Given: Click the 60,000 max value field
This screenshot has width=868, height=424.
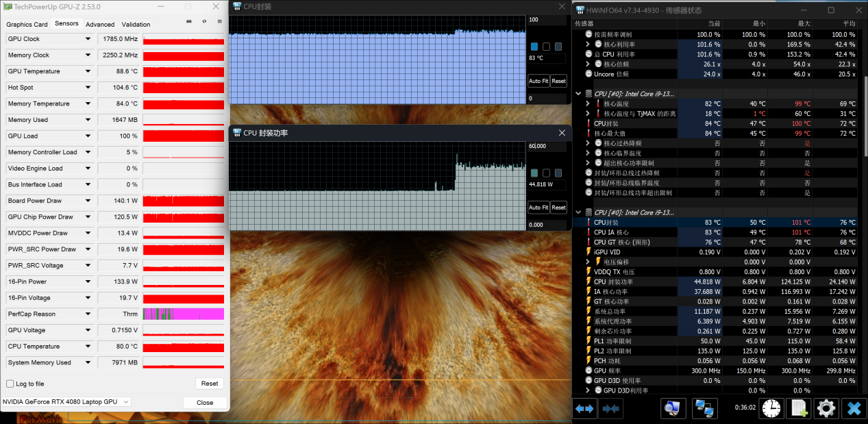Looking at the screenshot, I should (546, 146).
